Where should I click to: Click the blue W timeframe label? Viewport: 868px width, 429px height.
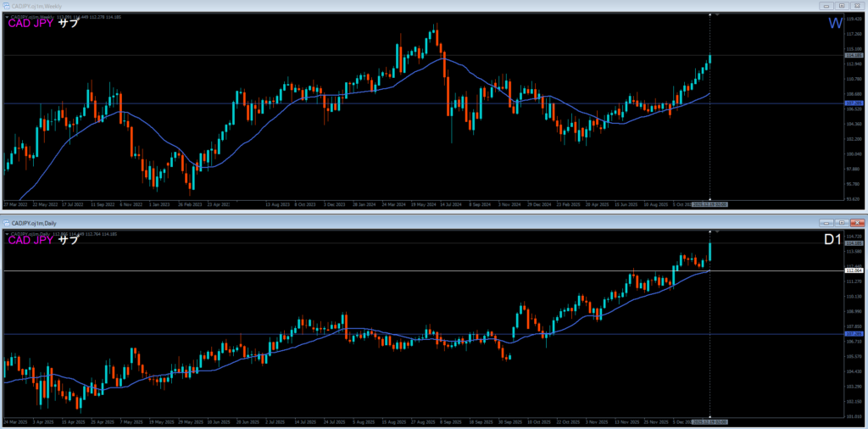(x=835, y=23)
